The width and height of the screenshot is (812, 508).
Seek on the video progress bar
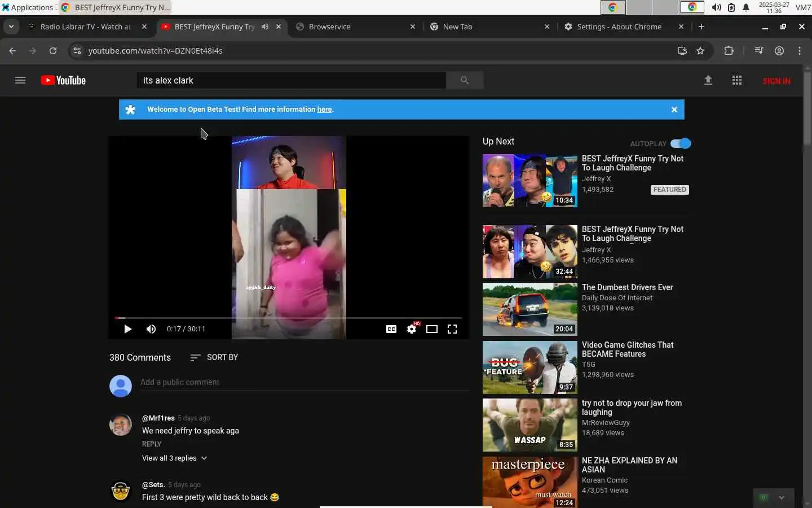[289, 318]
